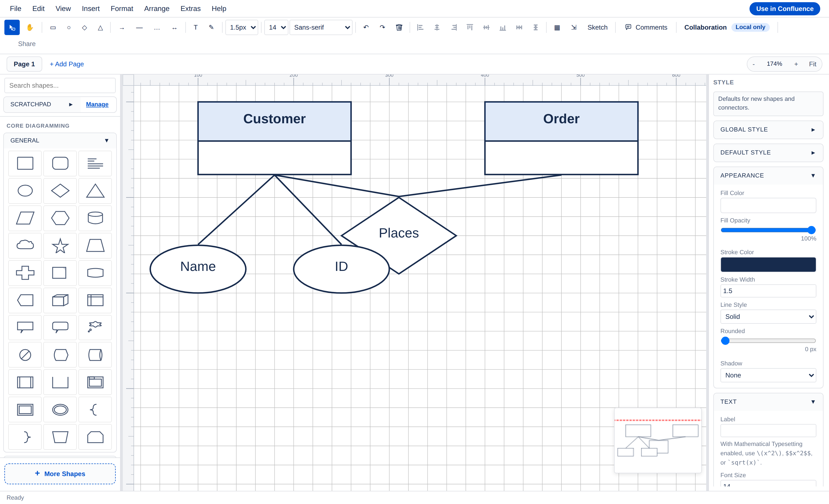Align selected shapes to horizontal center
This screenshot has width=829, height=504.
437,28
